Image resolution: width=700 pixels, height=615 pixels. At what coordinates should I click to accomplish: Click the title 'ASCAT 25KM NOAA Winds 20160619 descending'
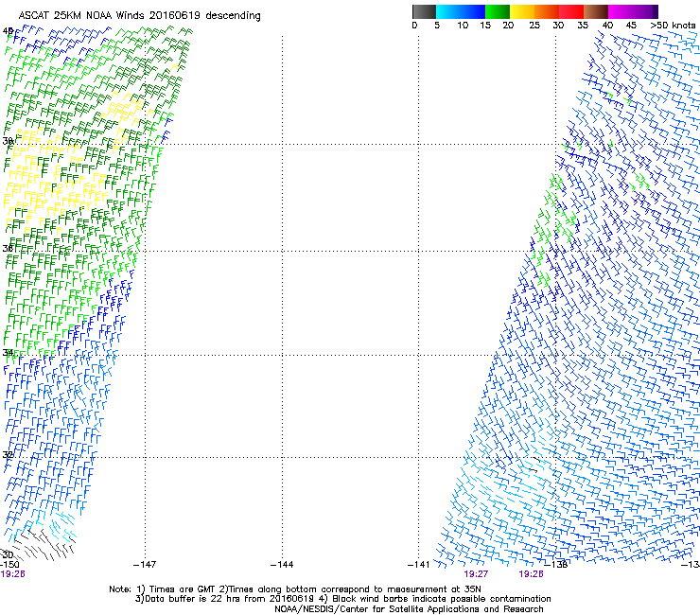click(139, 15)
